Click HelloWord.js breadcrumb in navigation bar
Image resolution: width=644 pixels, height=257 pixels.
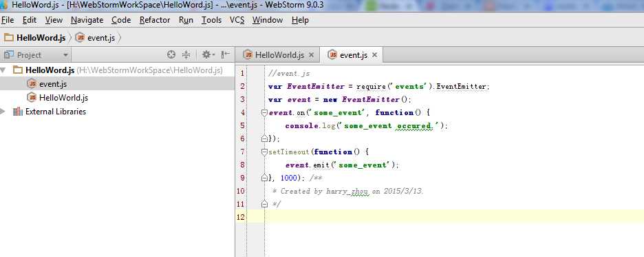pos(35,38)
